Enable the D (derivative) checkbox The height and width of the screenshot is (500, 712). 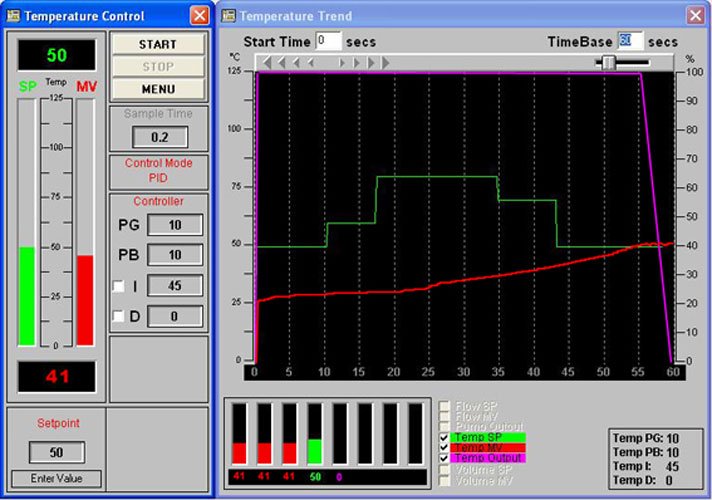[x=119, y=317]
